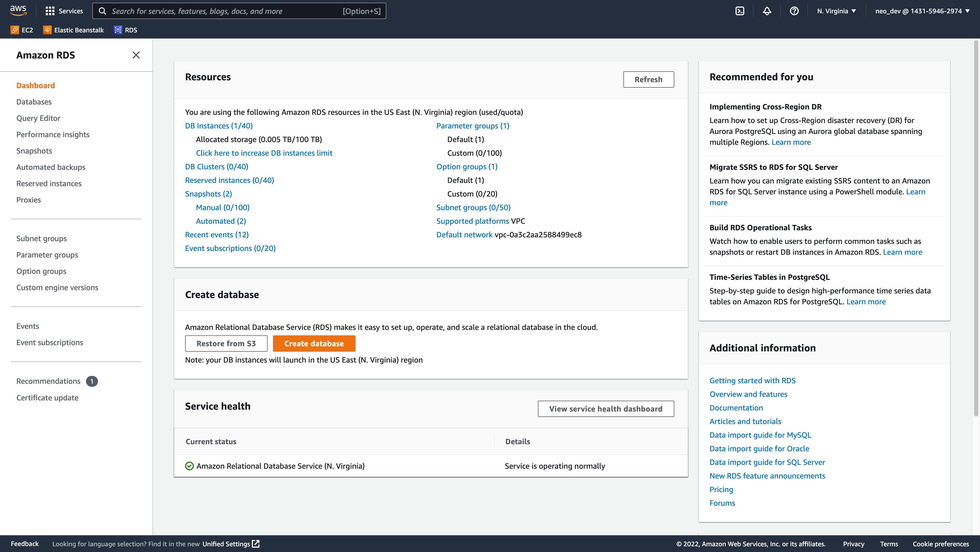Open Performance insights in sidebar

tap(53, 135)
